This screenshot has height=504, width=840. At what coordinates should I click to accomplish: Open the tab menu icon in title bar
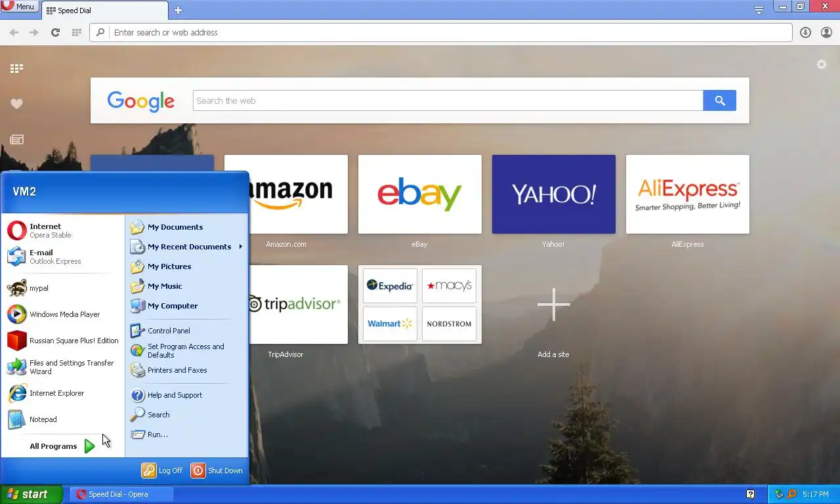759,10
